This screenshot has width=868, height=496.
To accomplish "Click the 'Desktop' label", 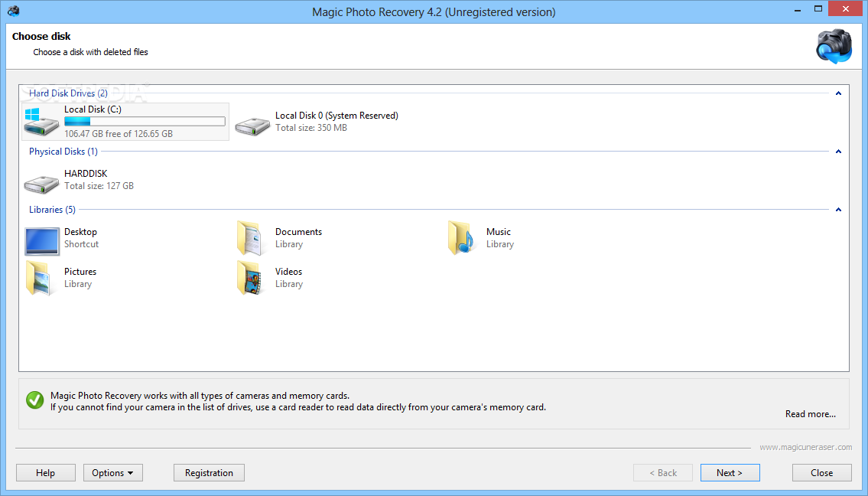I will coord(80,232).
